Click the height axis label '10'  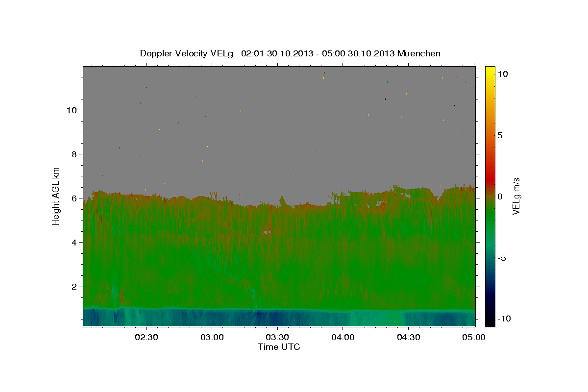pyautogui.click(x=71, y=110)
